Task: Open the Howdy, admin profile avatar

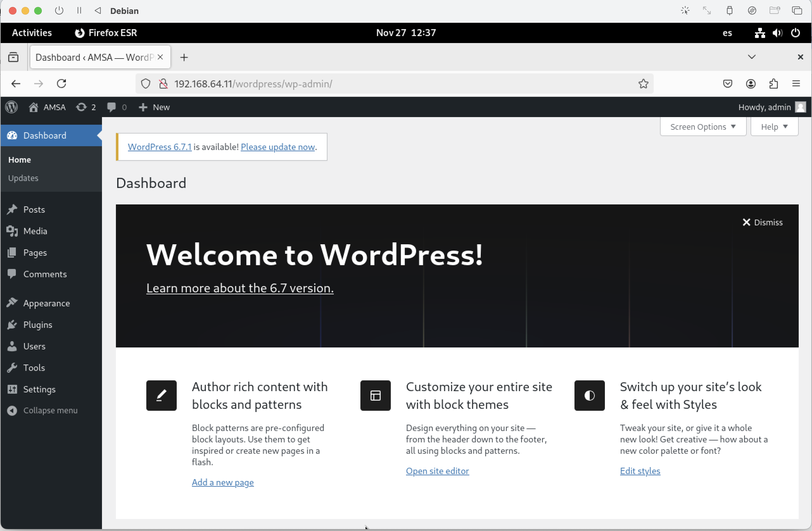Action: [800, 107]
